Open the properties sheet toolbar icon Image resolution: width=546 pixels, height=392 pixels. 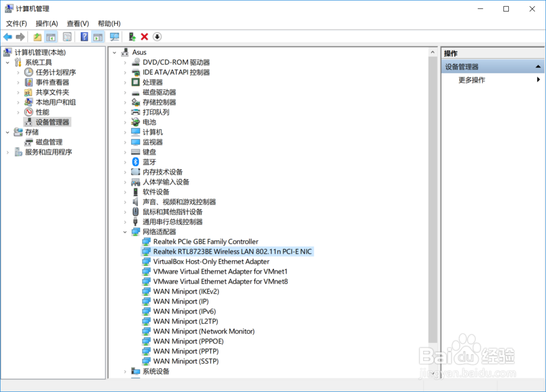point(67,37)
